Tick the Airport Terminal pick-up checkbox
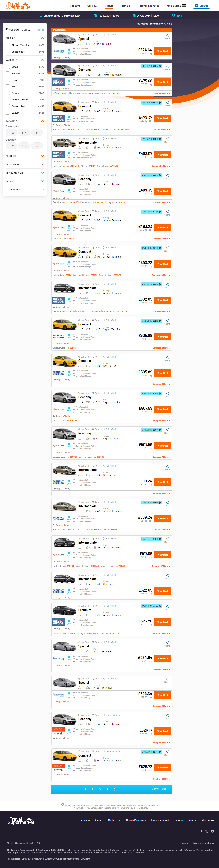The image size is (219, 868). pyautogui.click(x=8, y=45)
